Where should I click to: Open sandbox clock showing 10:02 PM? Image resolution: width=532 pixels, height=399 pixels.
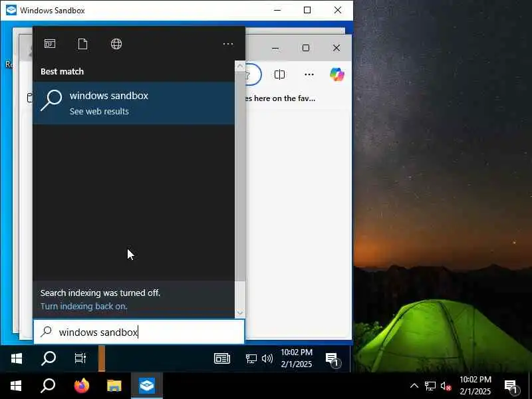(297, 358)
